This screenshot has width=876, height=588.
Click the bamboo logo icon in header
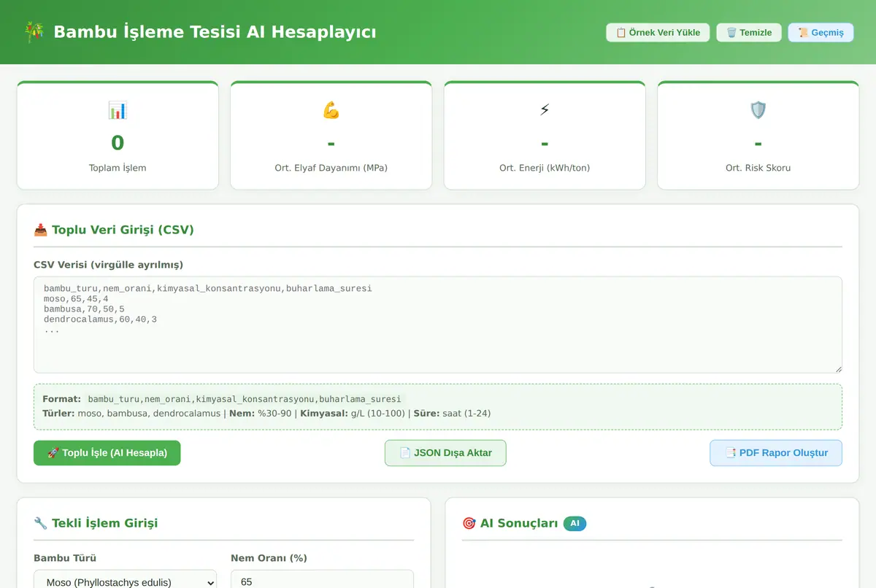[34, 32]
